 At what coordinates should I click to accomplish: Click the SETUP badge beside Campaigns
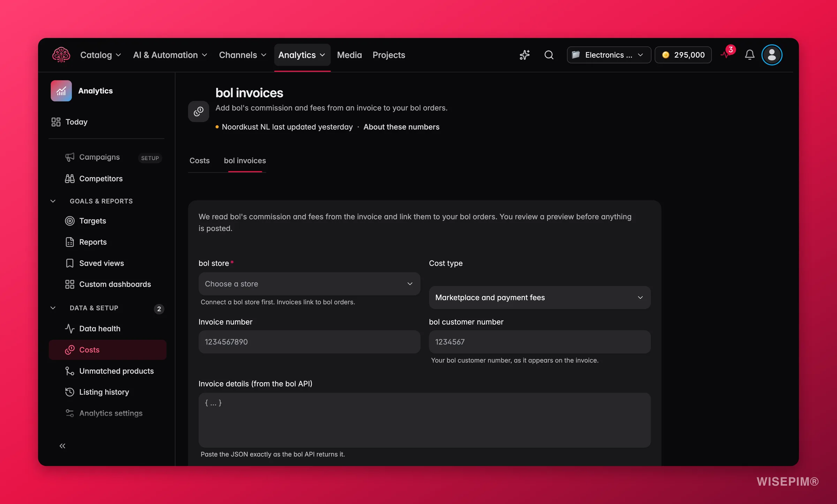click(150, 158)
